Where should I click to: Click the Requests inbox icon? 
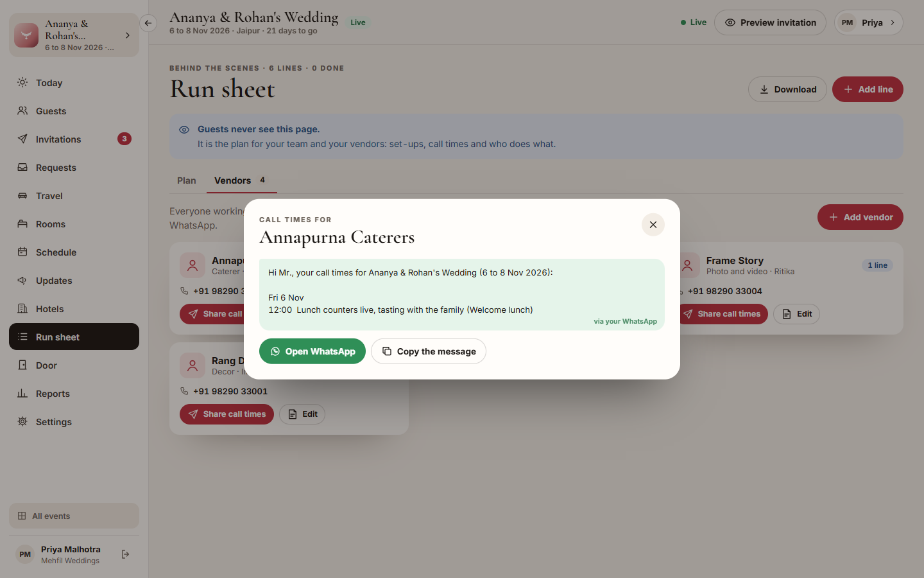click(x=22, y=167)
